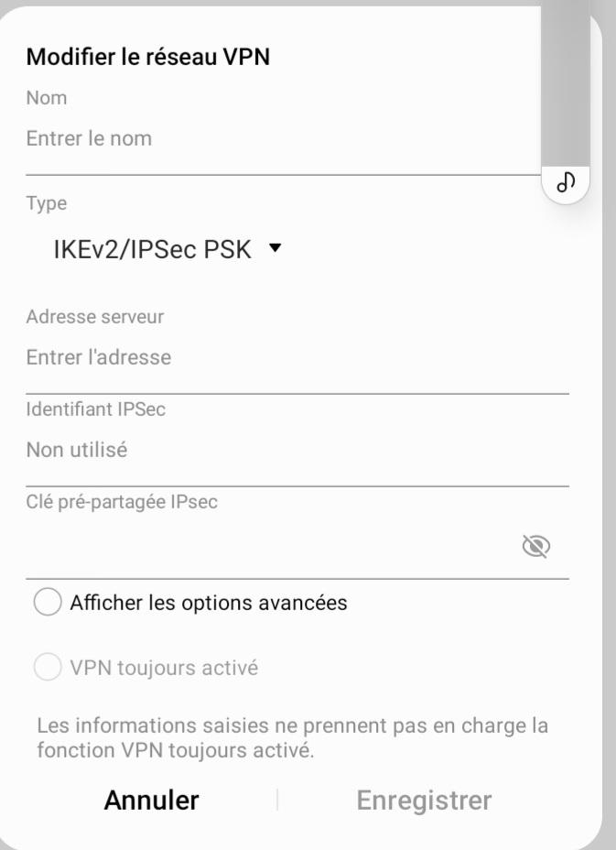Click the Type dropdown arrow
Screen dimensions: 616x850
point(275,249)
